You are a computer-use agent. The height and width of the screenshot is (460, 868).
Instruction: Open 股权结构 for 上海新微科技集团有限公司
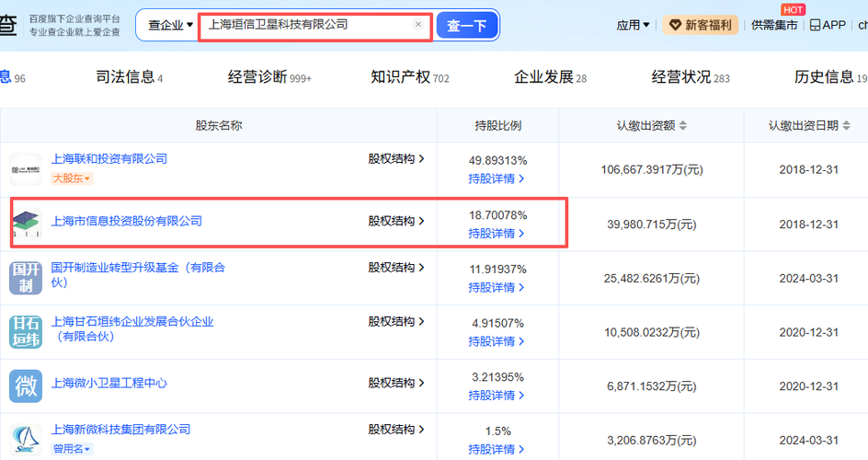[x=396, y=430]
